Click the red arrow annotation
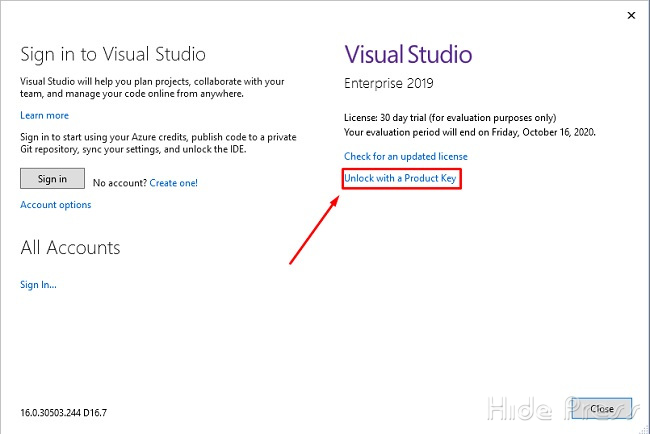 312,229
